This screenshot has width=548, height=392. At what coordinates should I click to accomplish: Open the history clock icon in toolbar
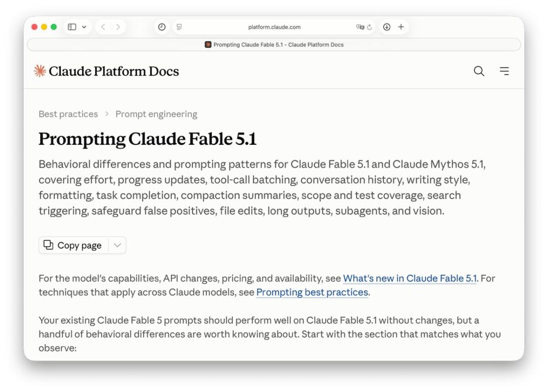[162, 27]
